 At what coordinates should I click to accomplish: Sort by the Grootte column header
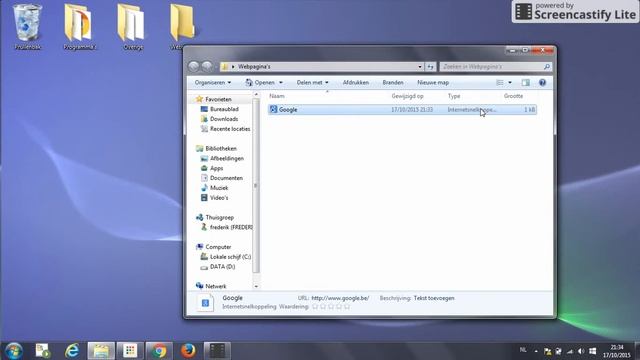pos(513,96)
